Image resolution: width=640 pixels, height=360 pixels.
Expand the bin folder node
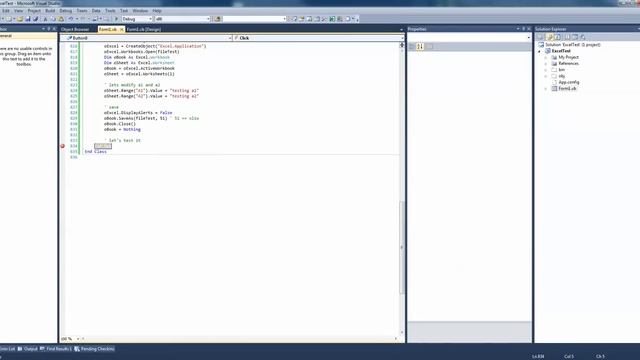tap(546, 70)
